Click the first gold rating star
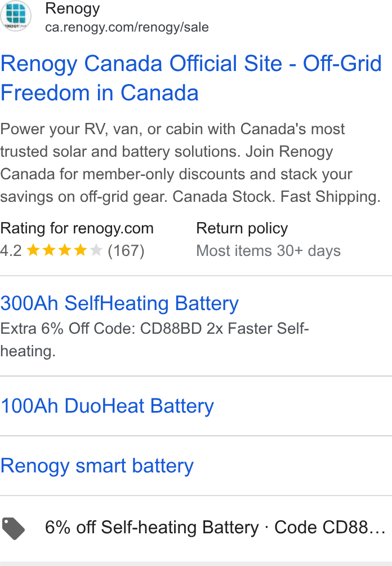 pyautogui.click(x=33, y=250)
